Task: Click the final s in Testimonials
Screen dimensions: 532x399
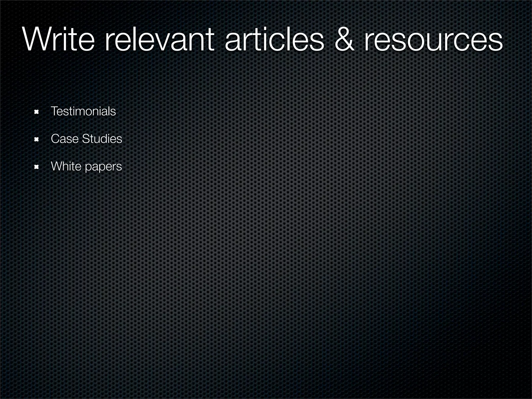Action: tap(113, 112)
